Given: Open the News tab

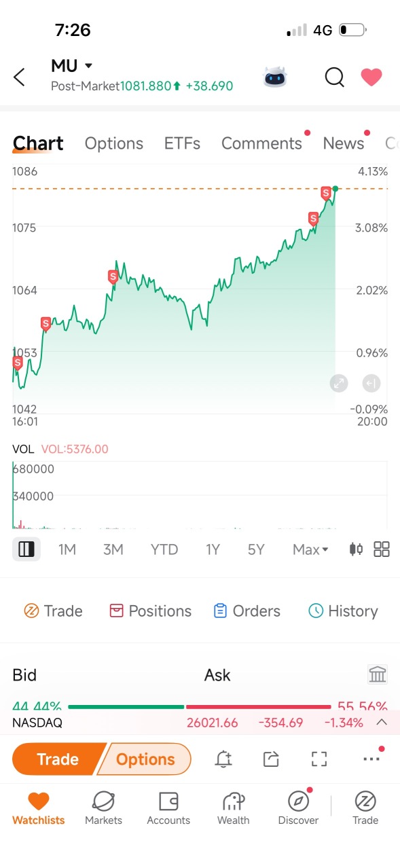Looking at the screenshot, I should [344, 143].
